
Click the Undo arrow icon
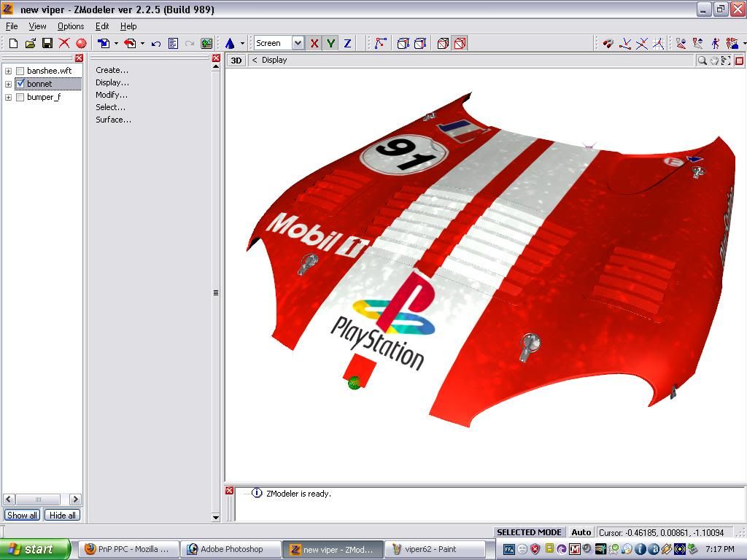click(156, 44)
